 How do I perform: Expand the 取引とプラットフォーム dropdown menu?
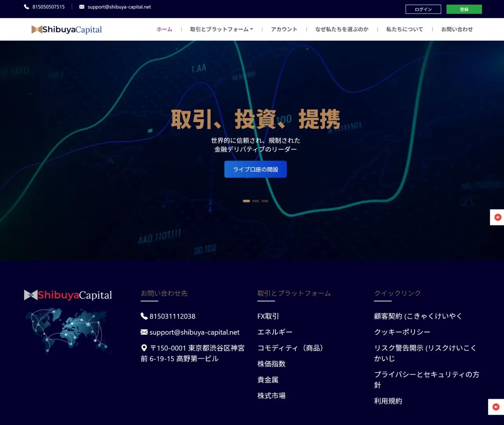(x=222, y=29)
